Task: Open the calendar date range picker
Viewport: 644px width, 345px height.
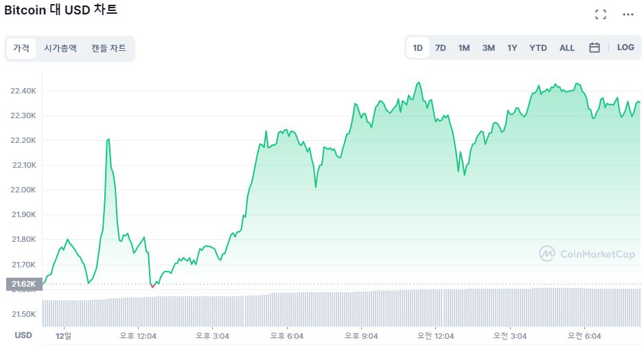Action: coord(595,47)
